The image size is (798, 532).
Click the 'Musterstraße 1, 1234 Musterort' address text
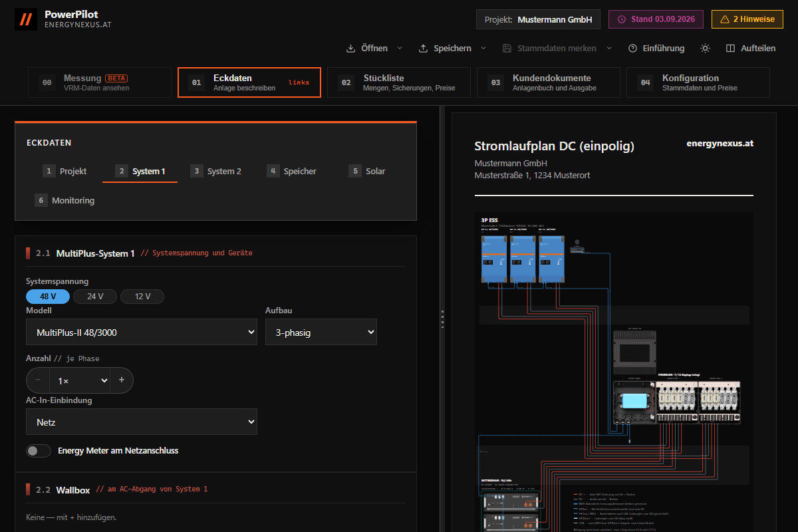532,176
